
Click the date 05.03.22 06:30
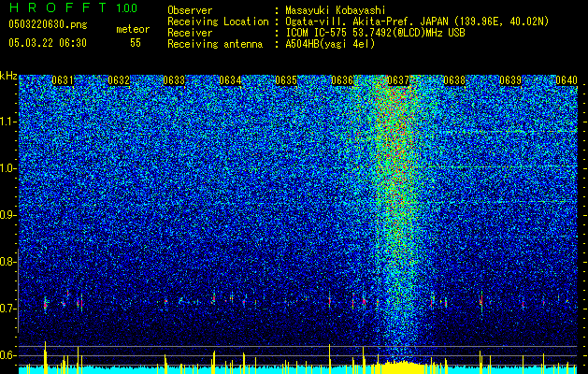(x=48, y=43)
